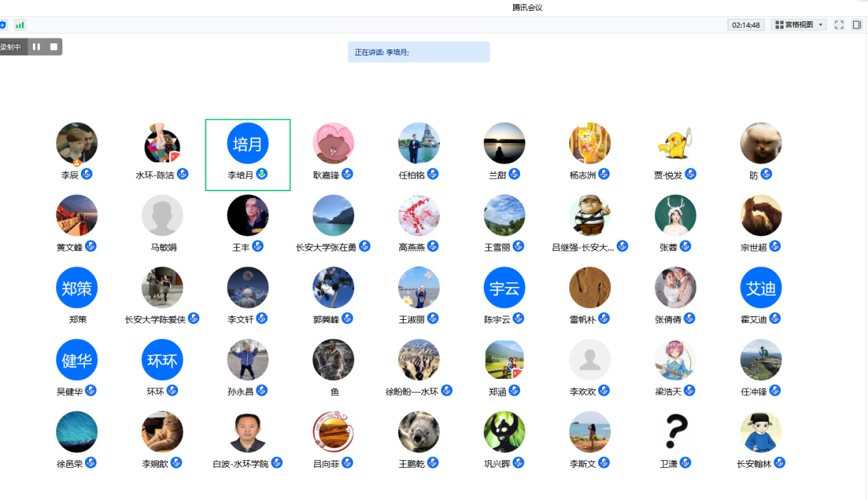Pause the meeting recording
This screenshot has height=500, width=868.
tap(36, 47)
